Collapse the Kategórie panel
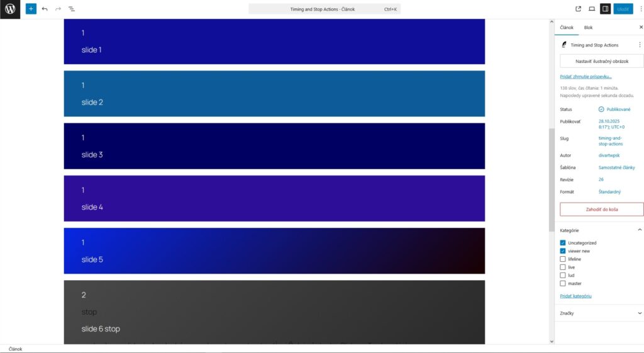This screenshot has height=353, width=644. pos(640,230)
